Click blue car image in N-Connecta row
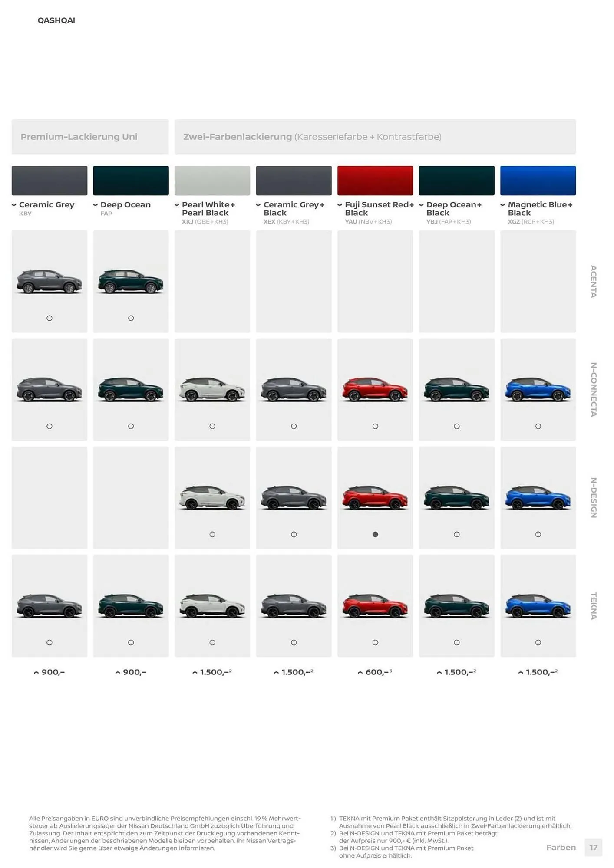Viewport: 614px width, 868px height. tap(538, 389)
